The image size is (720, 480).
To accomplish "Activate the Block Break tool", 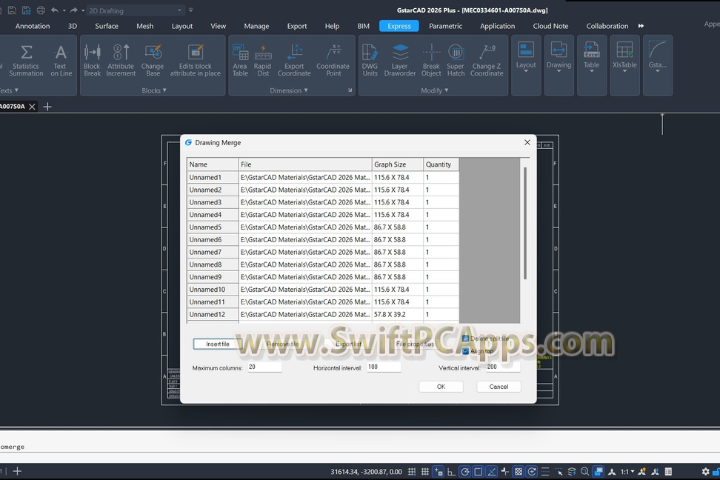I will tap(92, 60).
